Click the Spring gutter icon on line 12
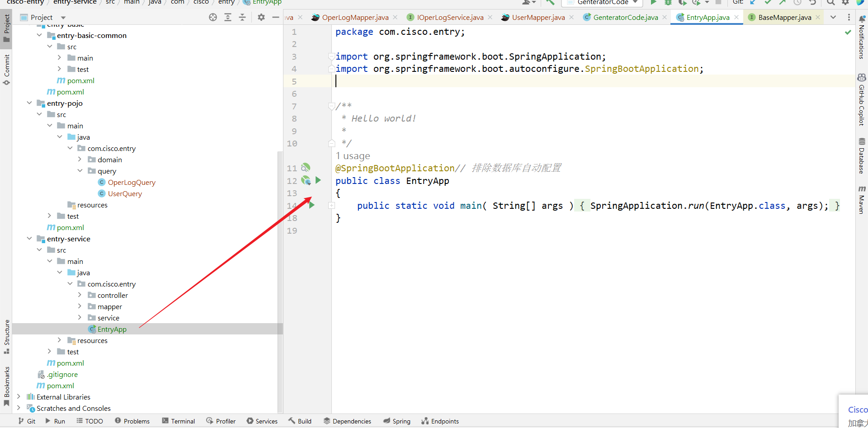This screenshot has height=428, width=868. (306, 180)
